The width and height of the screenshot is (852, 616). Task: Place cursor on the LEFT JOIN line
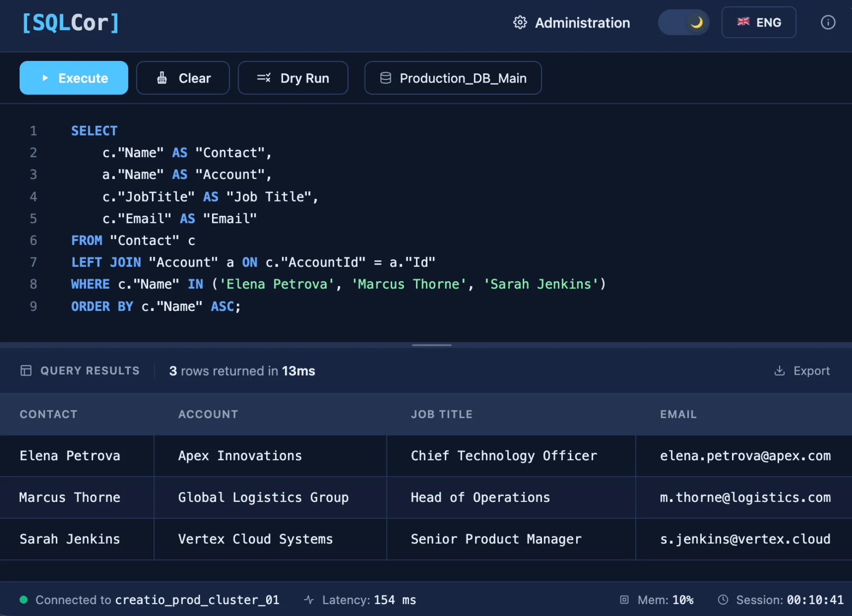tap(253, 262)
